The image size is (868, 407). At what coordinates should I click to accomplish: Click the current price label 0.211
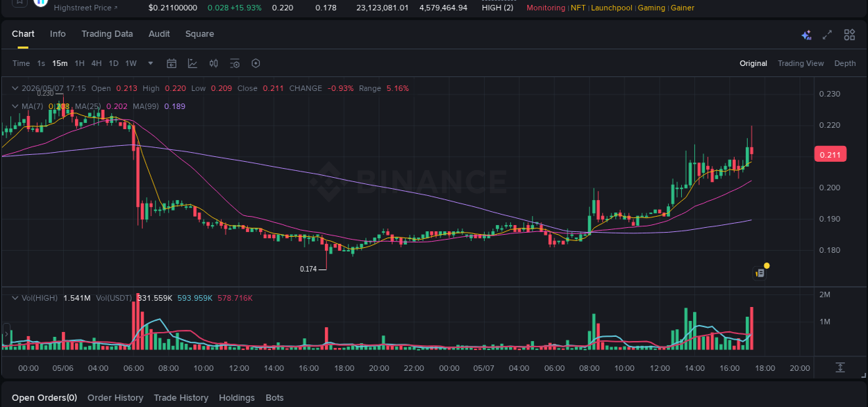830,154
